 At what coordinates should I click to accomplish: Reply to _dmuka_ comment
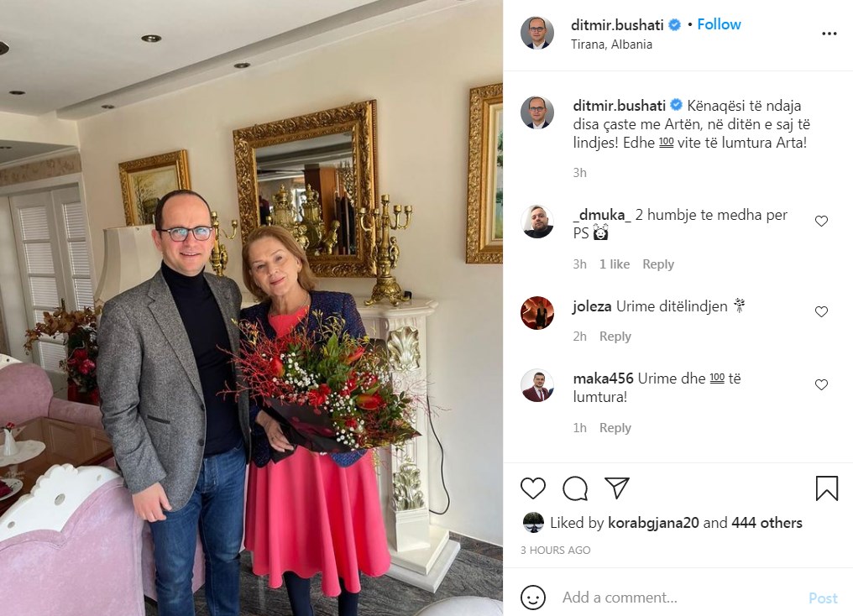657,264
